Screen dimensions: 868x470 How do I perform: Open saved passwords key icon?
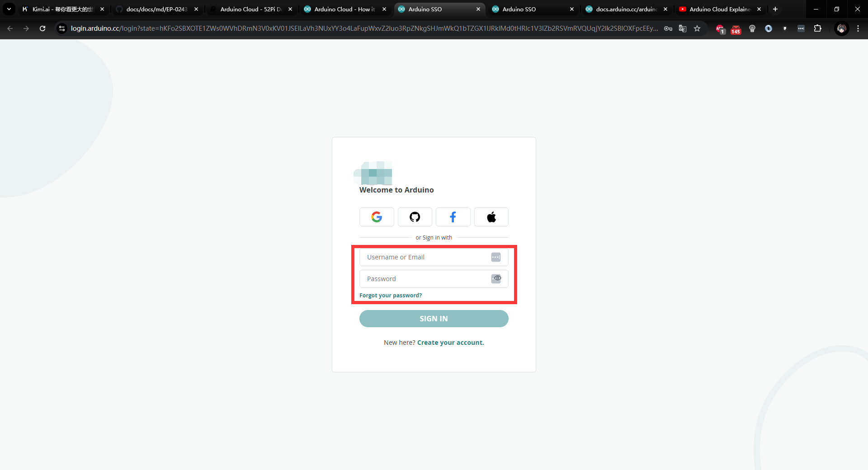pos(668,28)
